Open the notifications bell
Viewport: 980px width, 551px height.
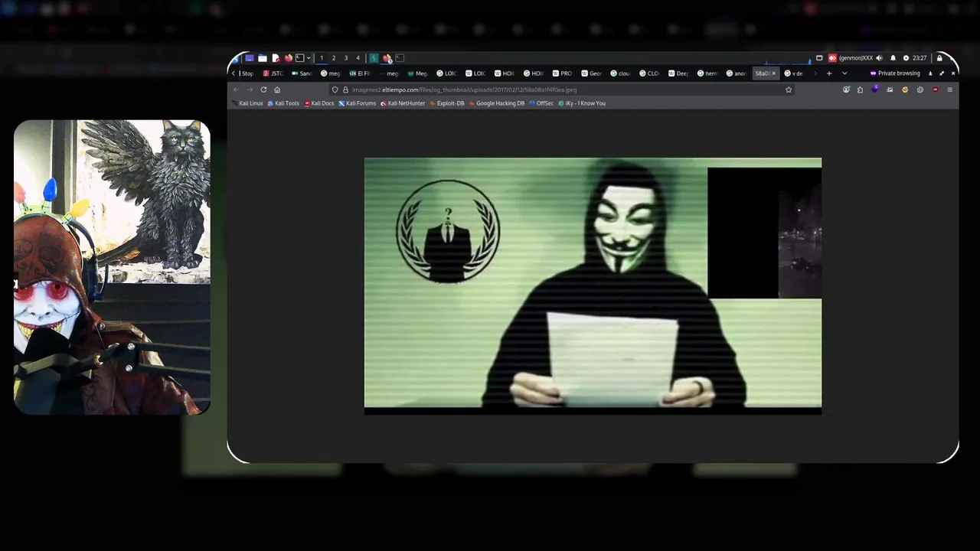[893, 58]
